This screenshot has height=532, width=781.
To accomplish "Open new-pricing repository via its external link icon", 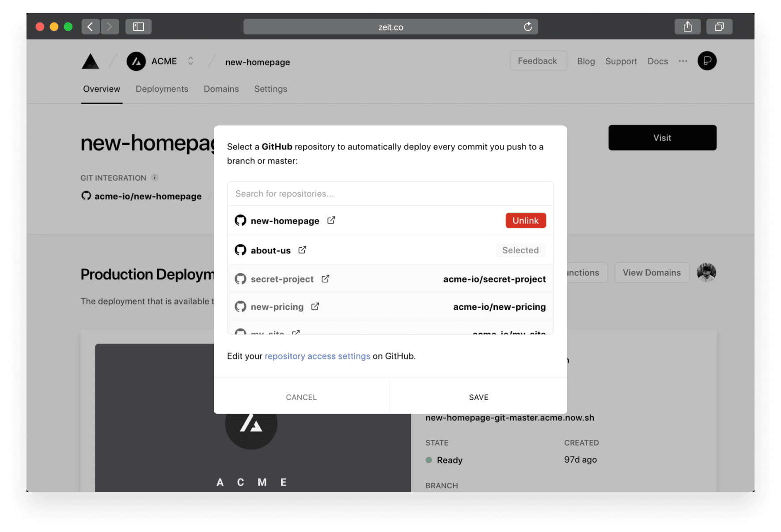I will tap(315, 306).
